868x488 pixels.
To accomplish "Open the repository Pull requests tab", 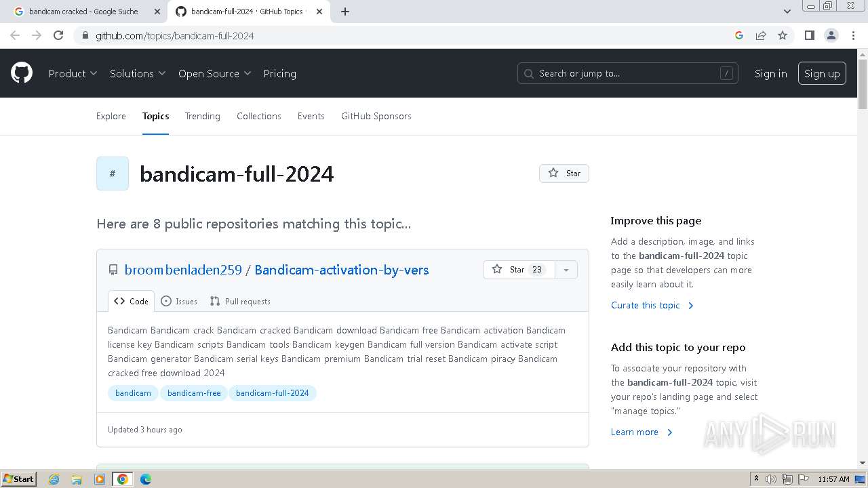I will coord(240,302).
